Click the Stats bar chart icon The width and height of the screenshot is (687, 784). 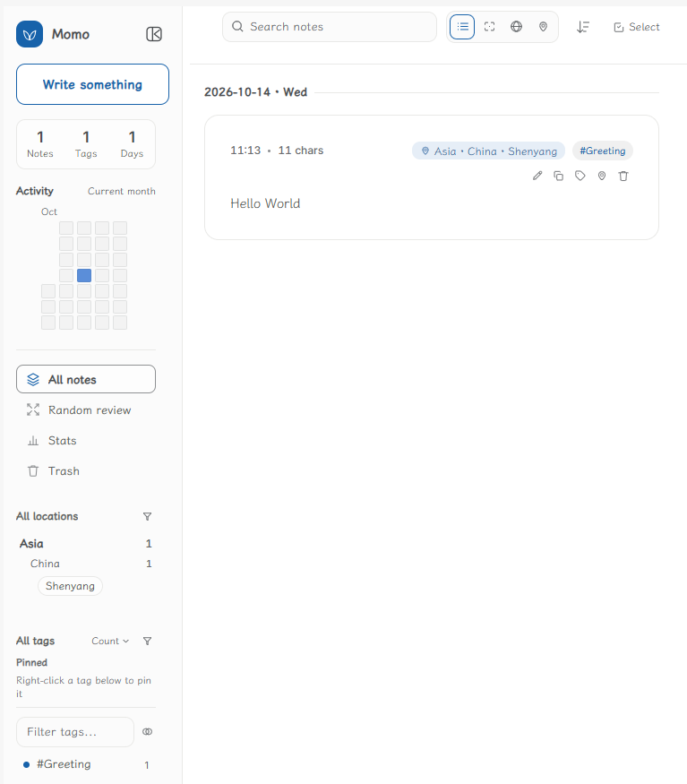point(33,441)
